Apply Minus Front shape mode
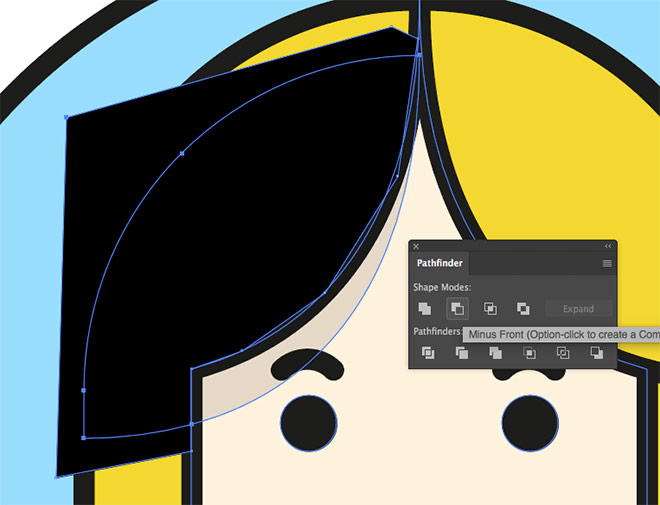The image size is (660, 505). 457,309
